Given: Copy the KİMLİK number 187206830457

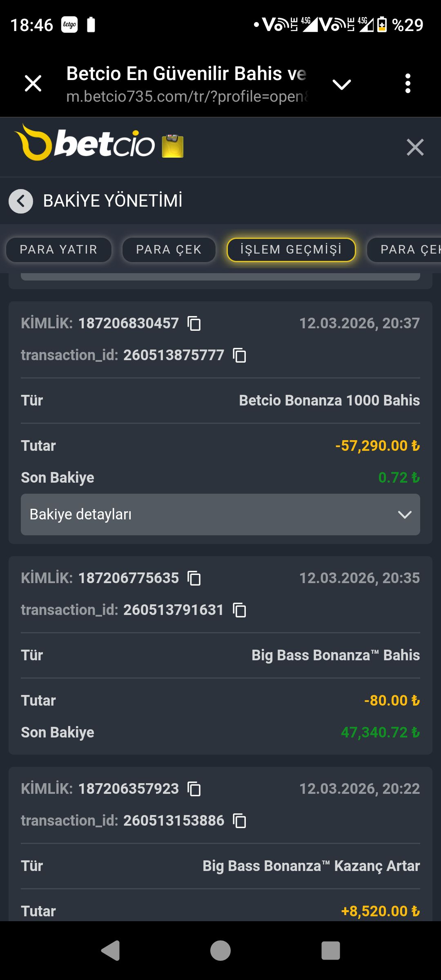Looking at the screenshot, I should [x=194, y=323].
